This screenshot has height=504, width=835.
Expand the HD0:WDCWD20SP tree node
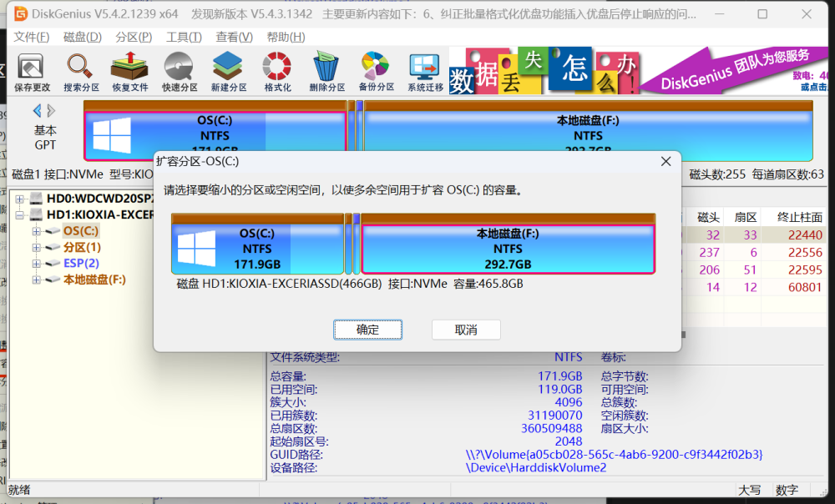click(20, 199)
